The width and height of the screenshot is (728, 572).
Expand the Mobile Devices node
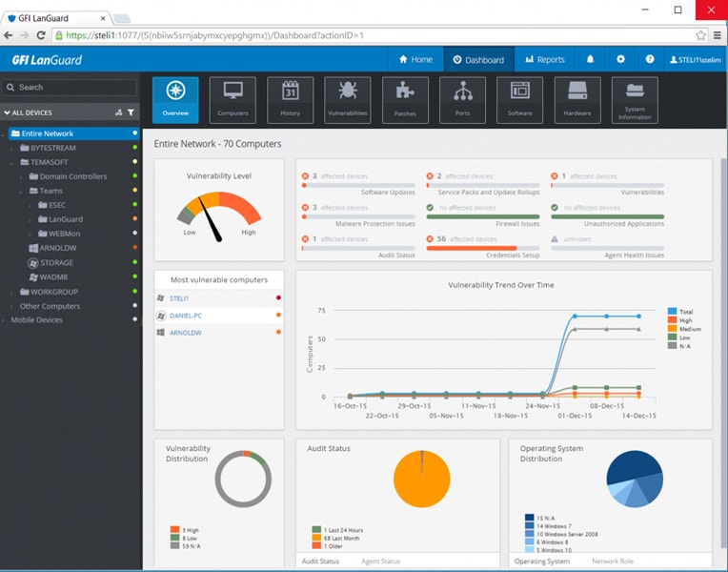(3, 320)
